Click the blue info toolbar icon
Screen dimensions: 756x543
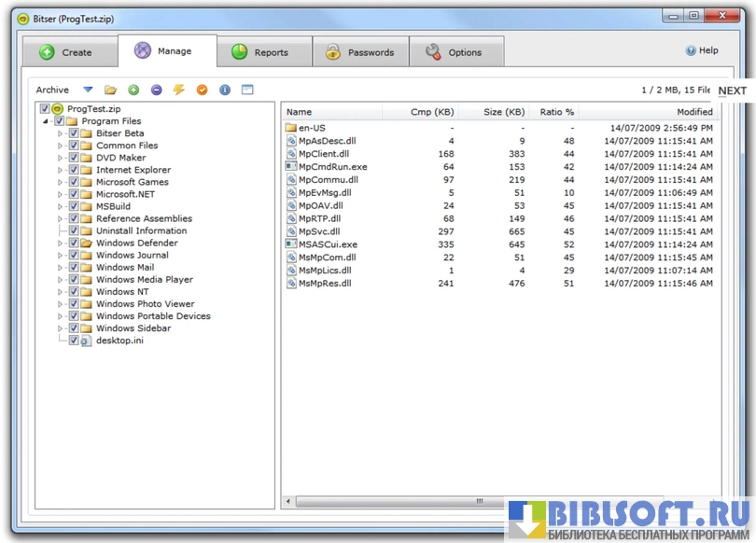(224, 90)
